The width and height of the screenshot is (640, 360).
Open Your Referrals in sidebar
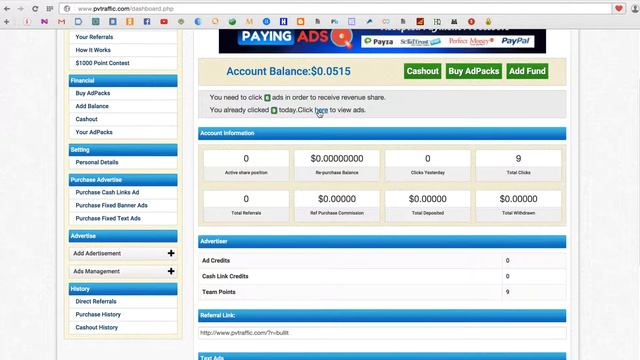pyautogui.click(x=94, y=37)
